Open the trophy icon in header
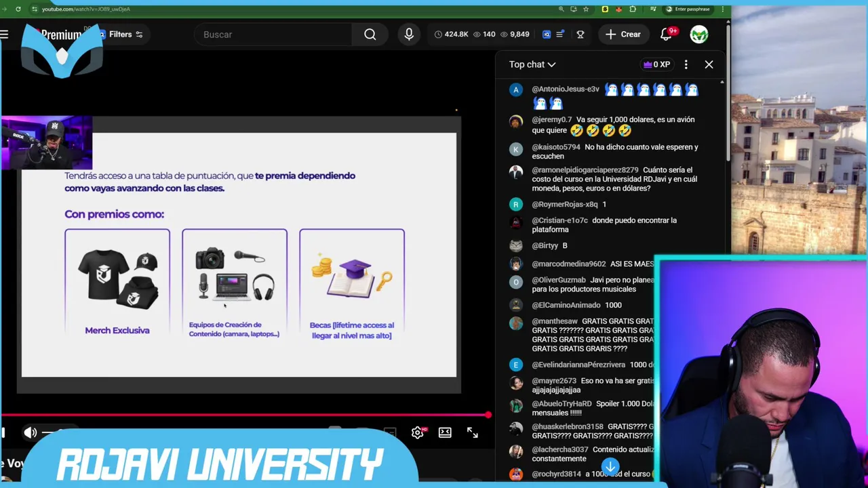 (580, 34)
